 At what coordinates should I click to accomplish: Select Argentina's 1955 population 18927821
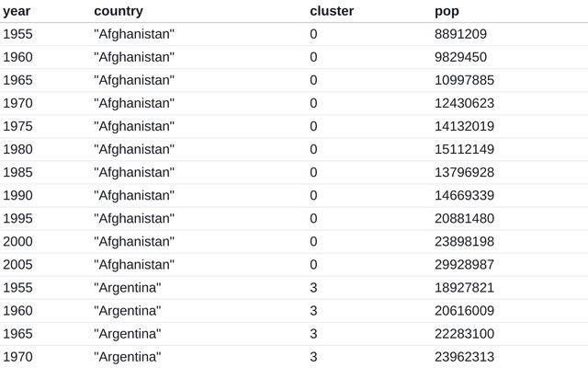(464, 287)
